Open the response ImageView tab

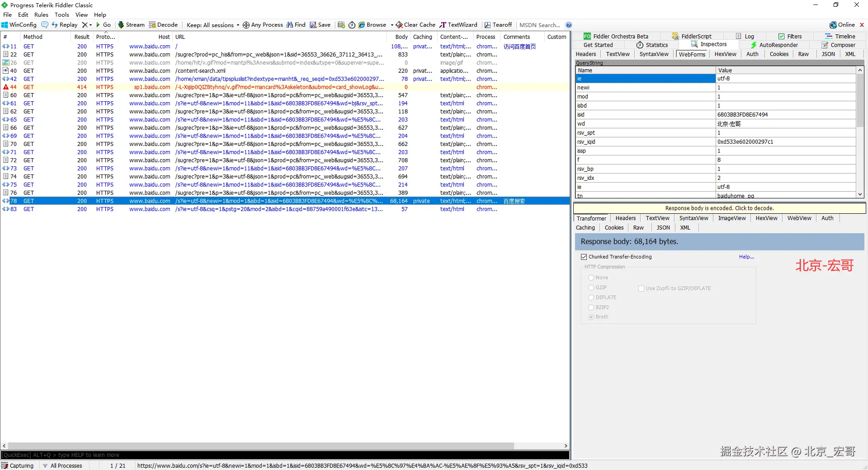pos(732,218)
